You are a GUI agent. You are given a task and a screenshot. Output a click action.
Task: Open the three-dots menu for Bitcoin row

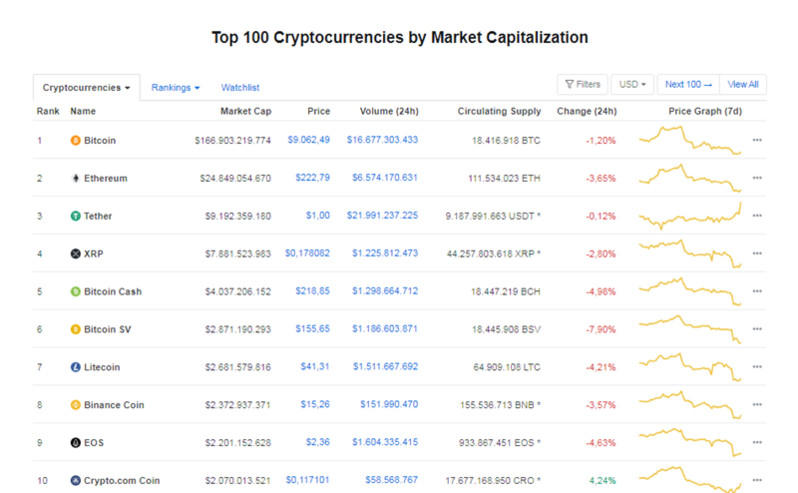[757, 140]
